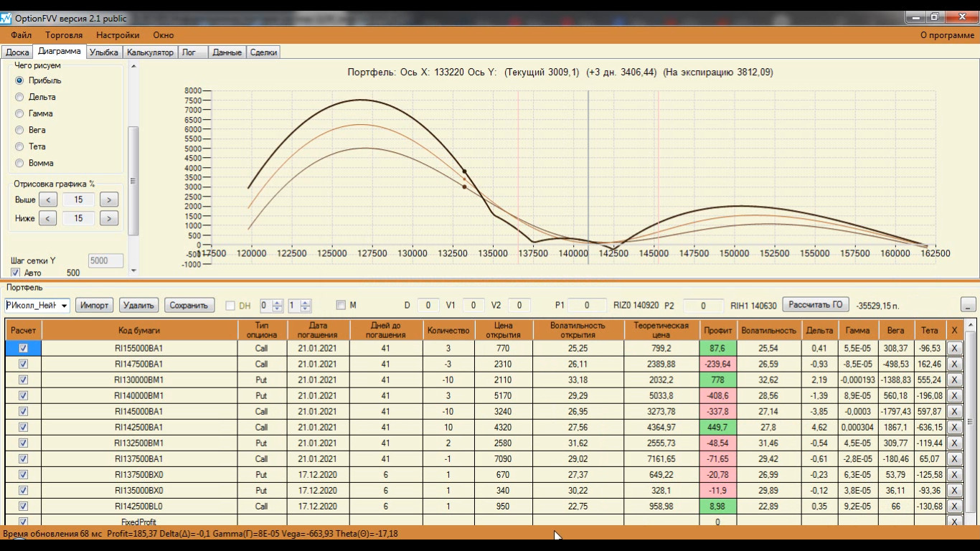Delete row RI155000BA1 with its X button
980x551 pixels.
pos(954,348)
